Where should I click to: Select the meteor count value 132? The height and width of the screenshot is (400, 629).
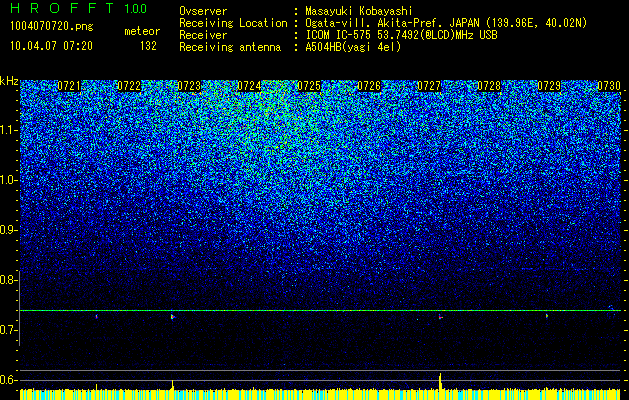(148, 46)
